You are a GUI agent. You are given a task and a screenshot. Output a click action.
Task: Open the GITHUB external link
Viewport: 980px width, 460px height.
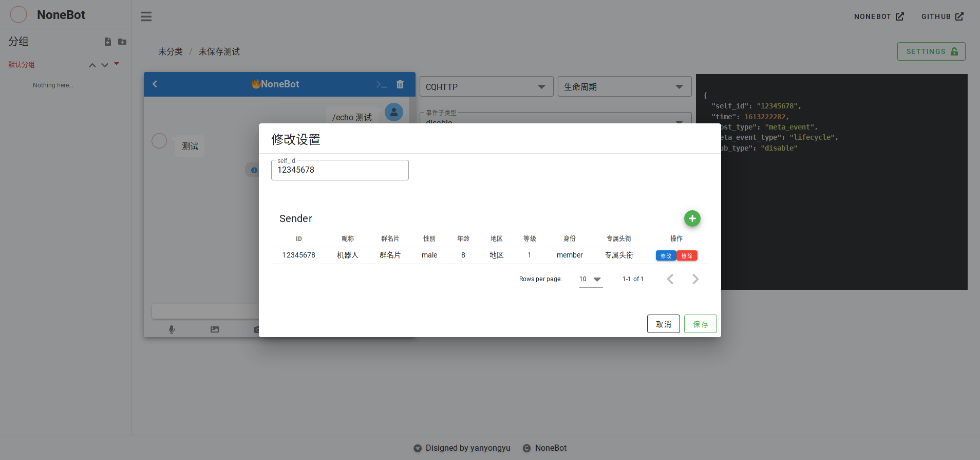coord(942,16)
